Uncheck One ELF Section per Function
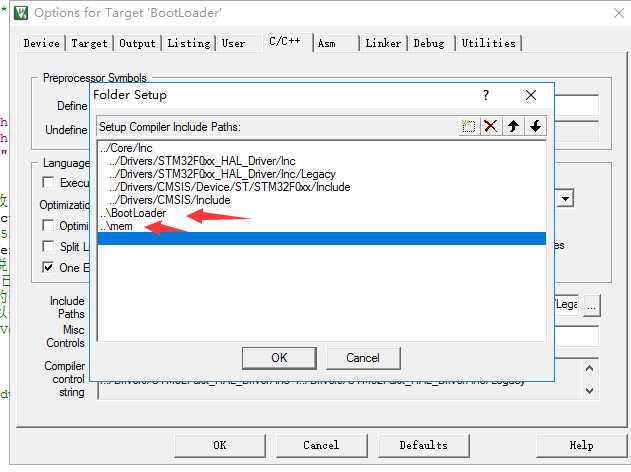This screenshot has width=631, height=472. click(48, 267)
